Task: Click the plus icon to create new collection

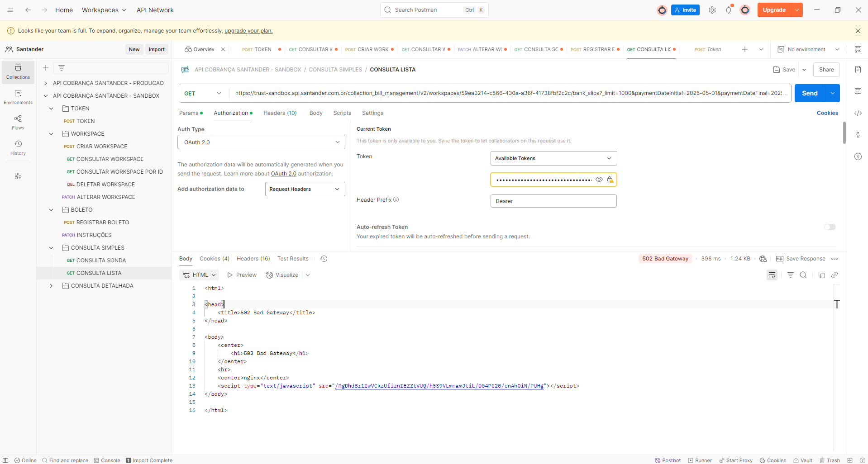Action: 46,68
